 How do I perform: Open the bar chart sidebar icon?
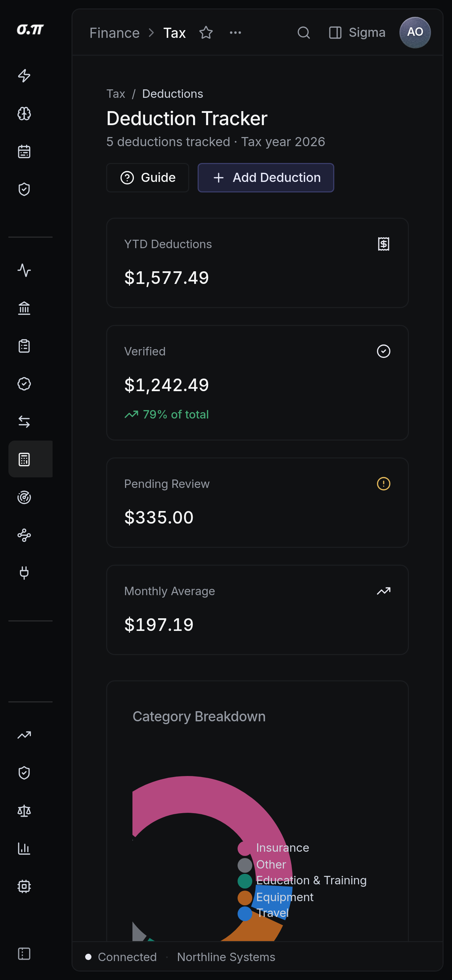[24, 849]
